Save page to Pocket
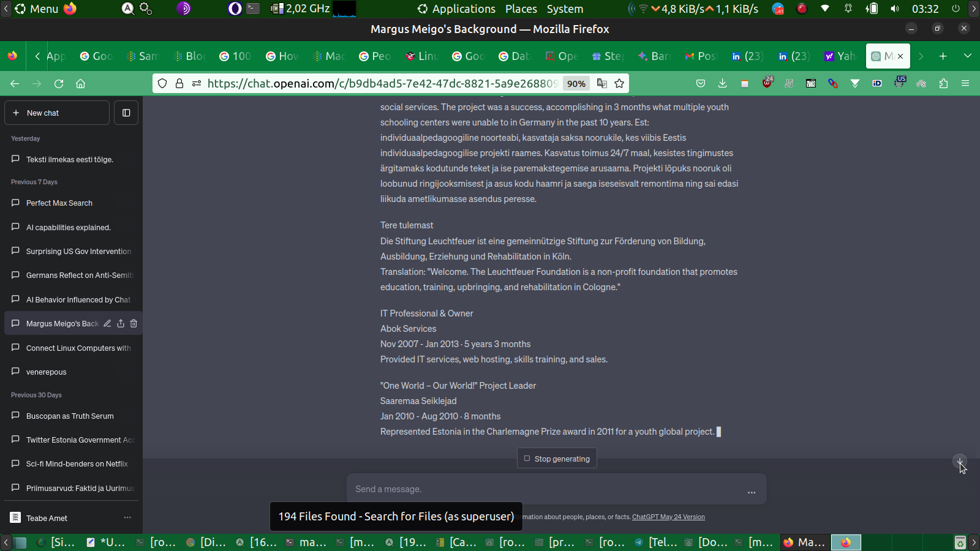 701,83
